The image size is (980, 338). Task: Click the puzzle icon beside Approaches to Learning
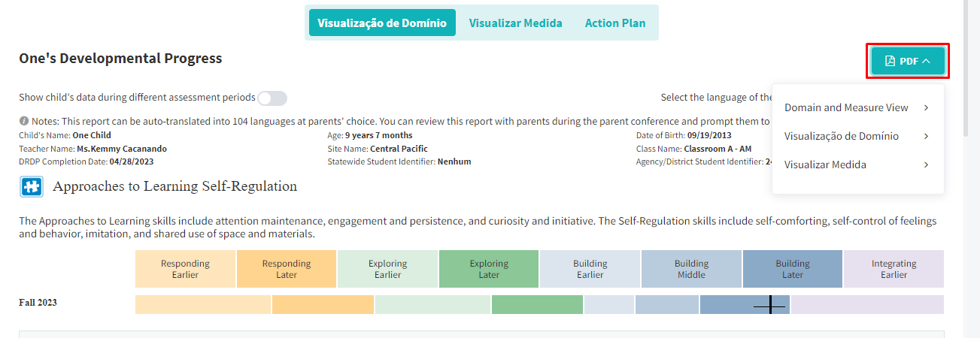click(x=32, y=187)
